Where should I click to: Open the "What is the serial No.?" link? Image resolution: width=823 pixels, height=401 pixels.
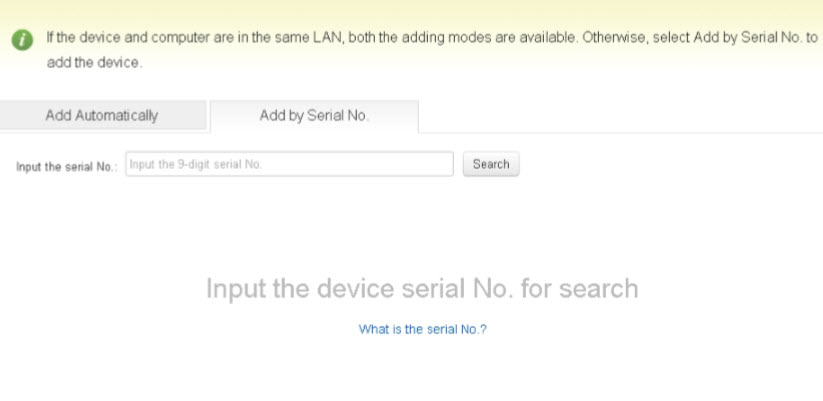coord(422,329)
